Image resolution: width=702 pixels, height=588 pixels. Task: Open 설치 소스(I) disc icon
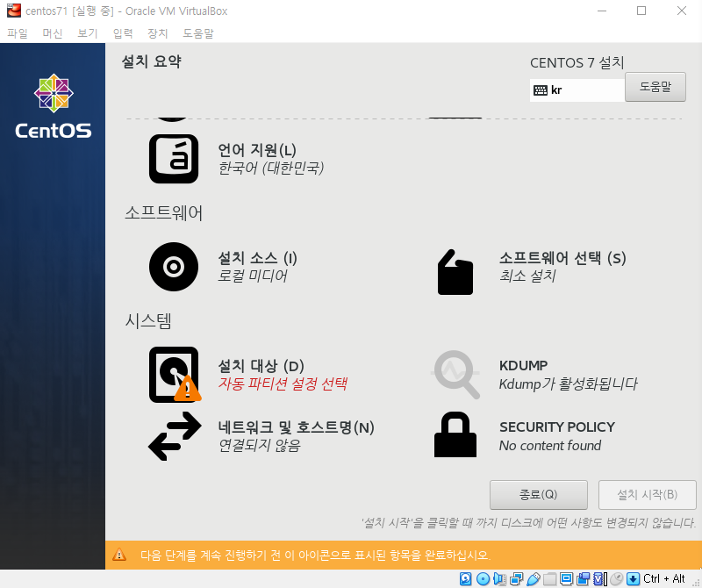174,267
